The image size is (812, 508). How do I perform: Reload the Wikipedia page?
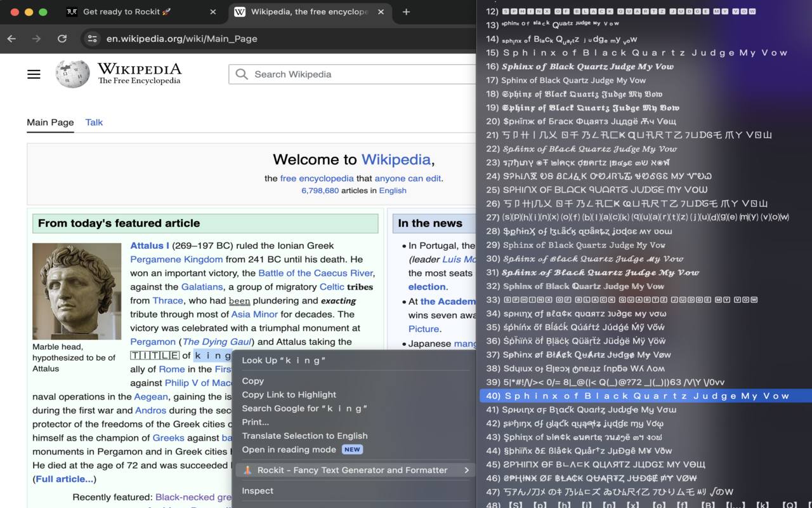tap(62, 39)
